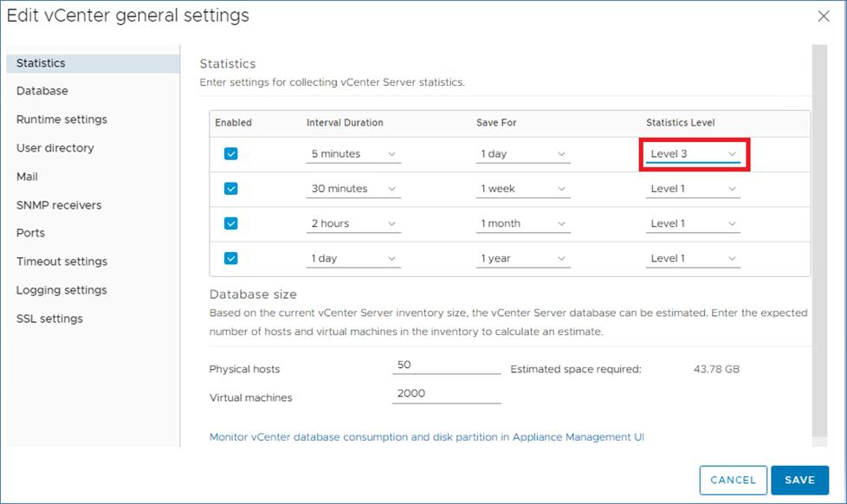Open the Level 3 statistics level dropdown
The height and width of the screenshot is (504, 847).
[x=693, y=154]
